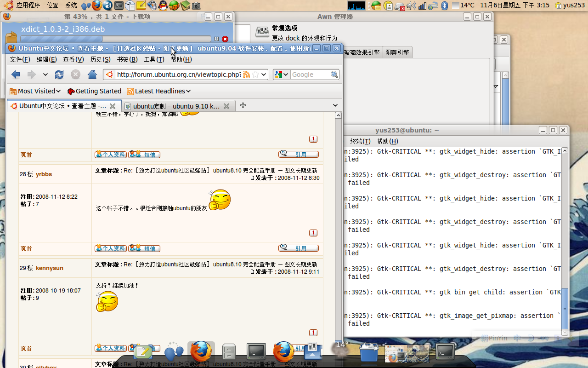Open the yellow sticky notes panel icon
Viewport: 588px width, 368px height.
click(141, 6)
